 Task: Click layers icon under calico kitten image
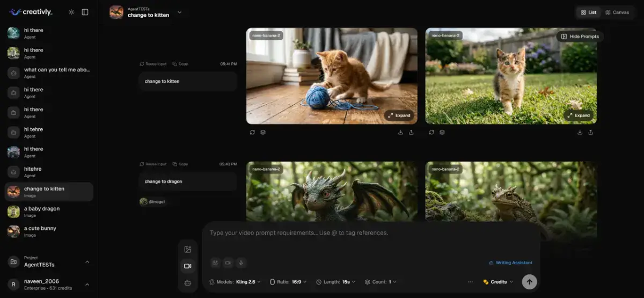pyautogui.click(x=442, y=132)
